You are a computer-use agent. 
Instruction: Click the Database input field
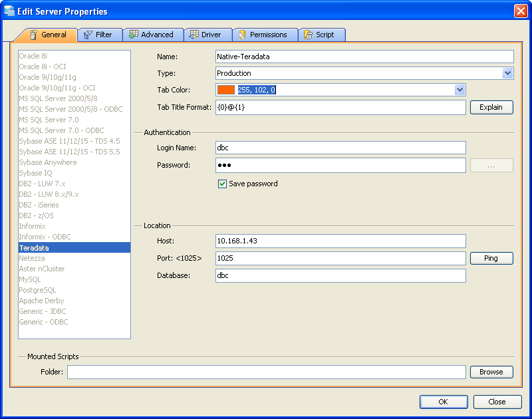pyautogui.click(x=340, y=275)
